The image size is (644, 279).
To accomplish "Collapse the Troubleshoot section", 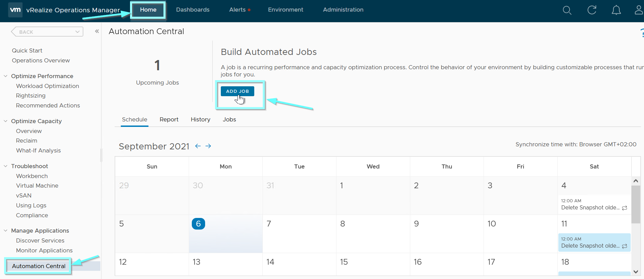I will 5,166.
